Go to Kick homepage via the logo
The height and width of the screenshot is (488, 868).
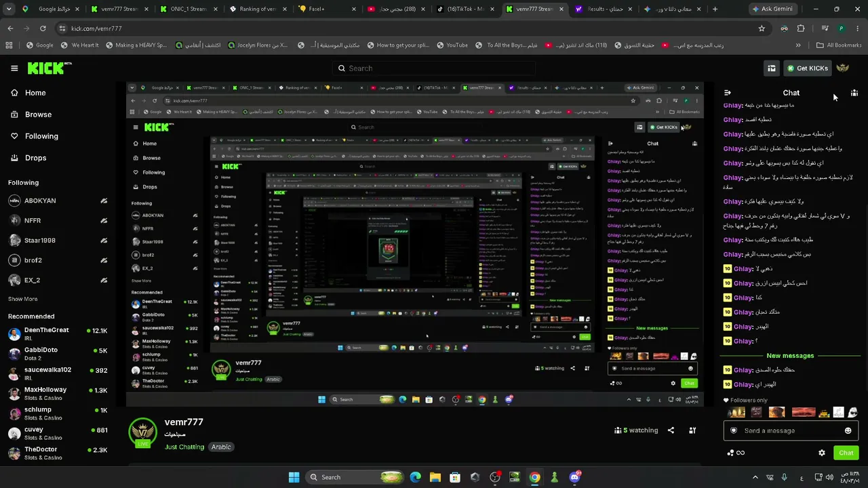coord(49,68)
